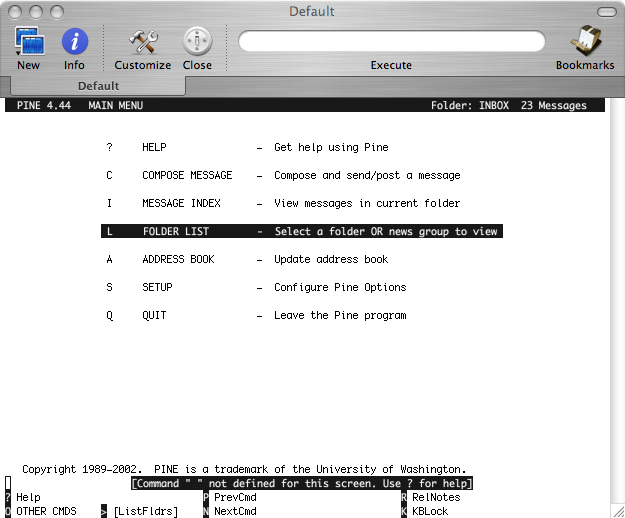Open the Bookmarks book icon

586,41
